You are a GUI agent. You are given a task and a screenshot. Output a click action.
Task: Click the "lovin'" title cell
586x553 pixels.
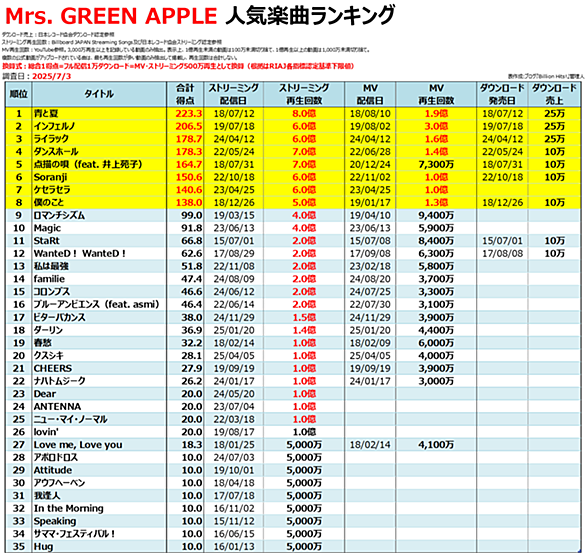point(99,432)
